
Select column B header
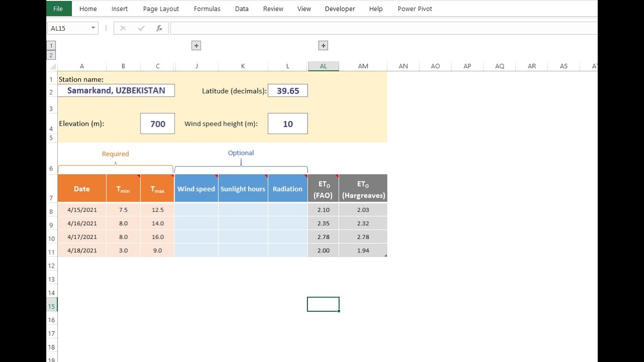pos(123,66)
